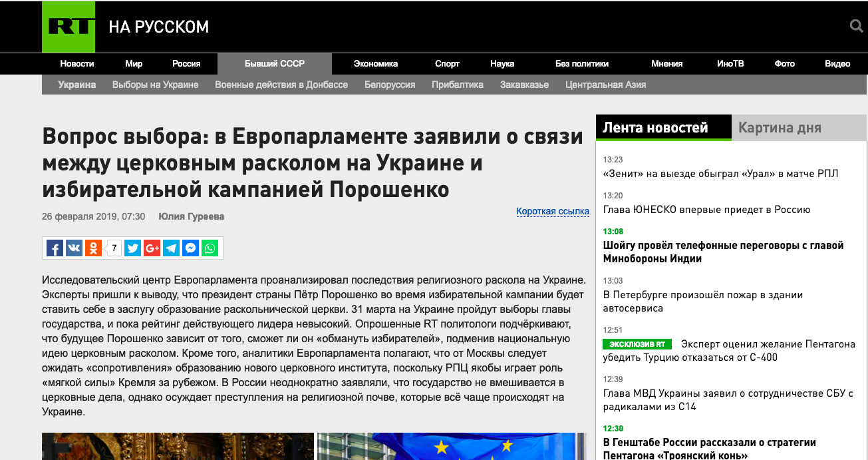This screenshot has height=460, width=868.
Task: Open news about Шойгу phone talks
Action: pos(723,252)
